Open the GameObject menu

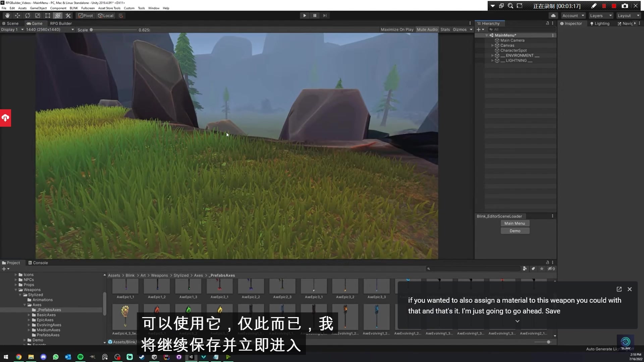pyautogui.click(x=39, y=8)
